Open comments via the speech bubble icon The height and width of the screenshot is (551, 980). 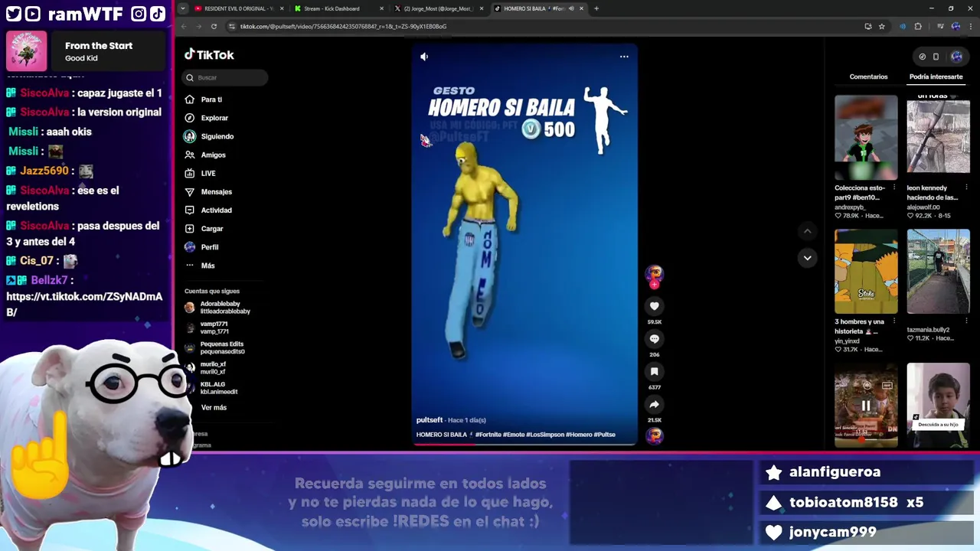pyautogui.click(x=654, y=339)
